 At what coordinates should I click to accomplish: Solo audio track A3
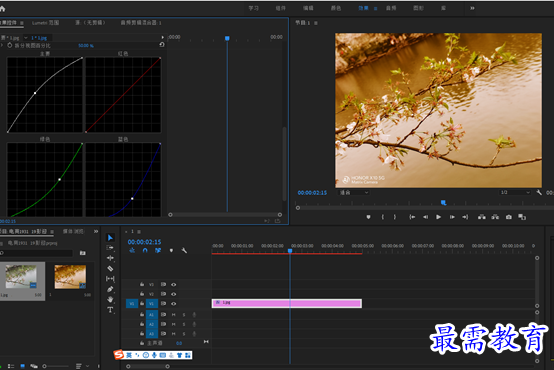[x=184, y=334]
